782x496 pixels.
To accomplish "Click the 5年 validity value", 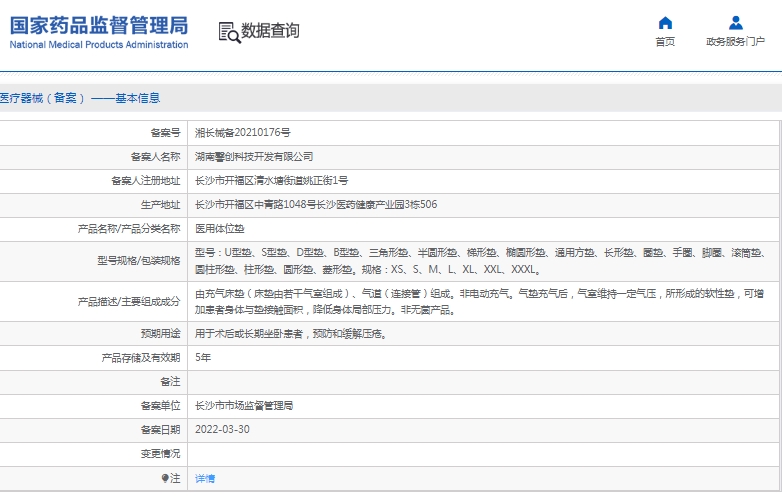I will pyautogui.click(x=203, y=357).
